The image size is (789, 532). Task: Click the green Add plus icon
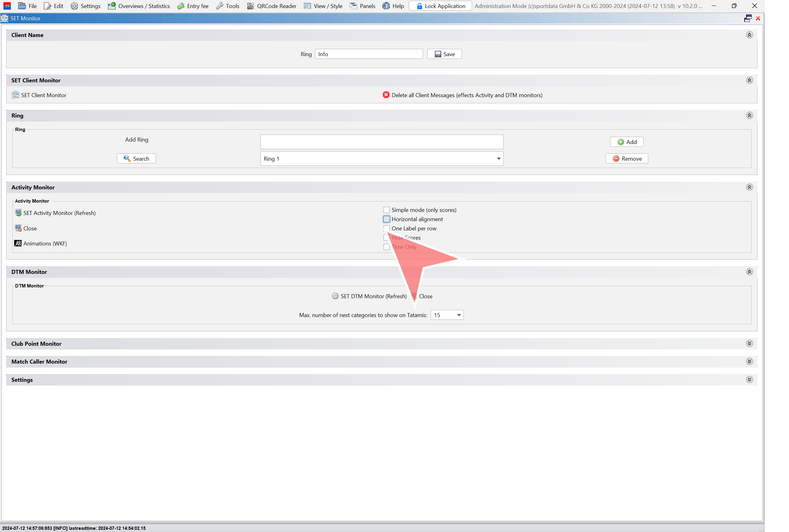coord(620,142)
